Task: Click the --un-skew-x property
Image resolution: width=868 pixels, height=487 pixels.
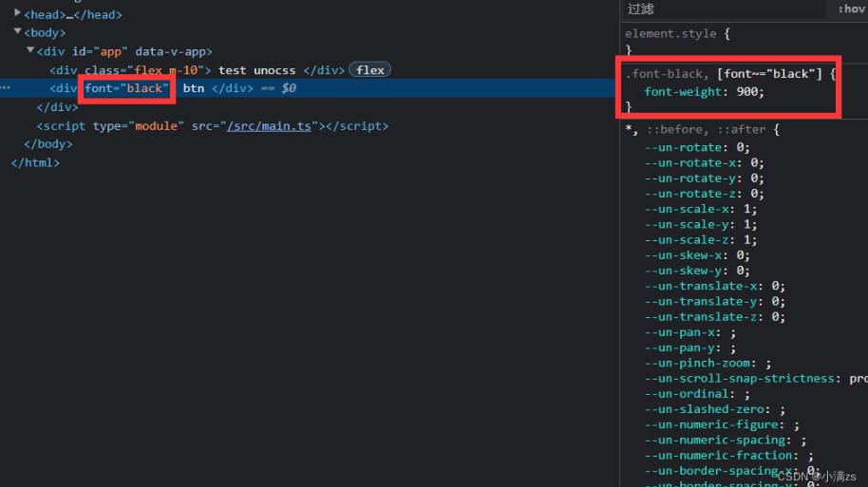Action: [683, 255]
